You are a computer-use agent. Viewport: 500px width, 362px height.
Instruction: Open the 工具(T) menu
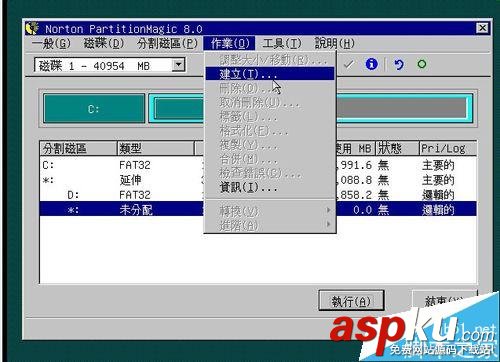(x=282, y=43)
